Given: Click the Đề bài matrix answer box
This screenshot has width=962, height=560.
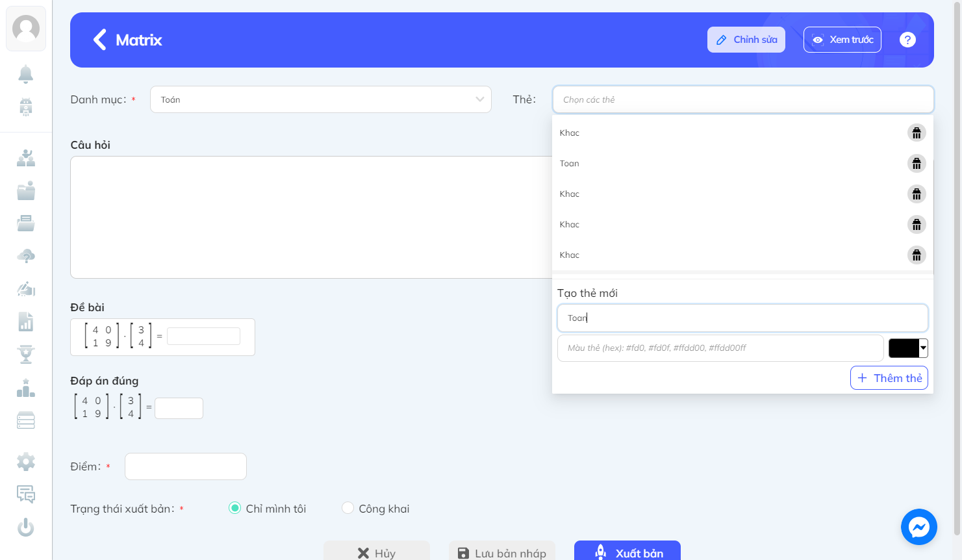Looking at the screenshot, I should point(204,336).
